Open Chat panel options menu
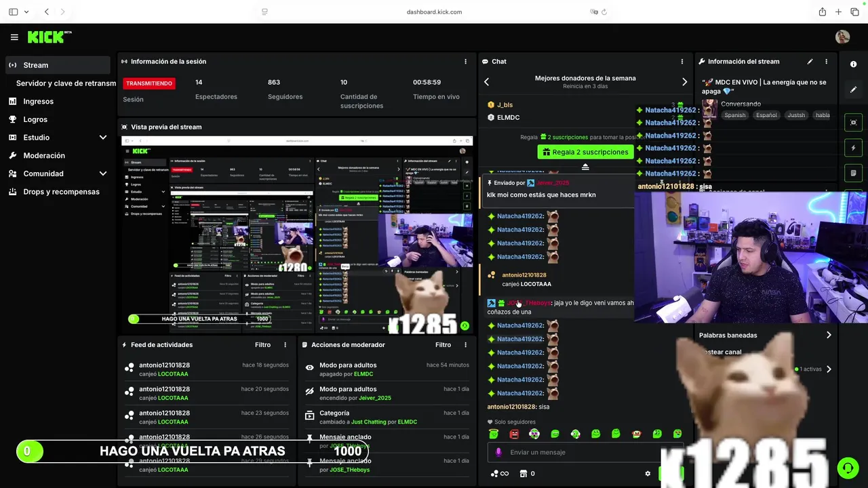868x488 pixels. [682, 62]
